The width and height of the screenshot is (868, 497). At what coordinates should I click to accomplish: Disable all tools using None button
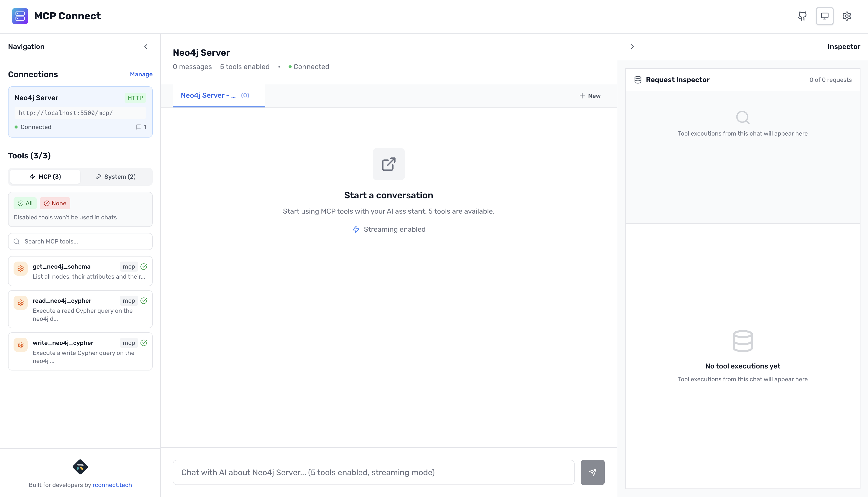point(55,203)
